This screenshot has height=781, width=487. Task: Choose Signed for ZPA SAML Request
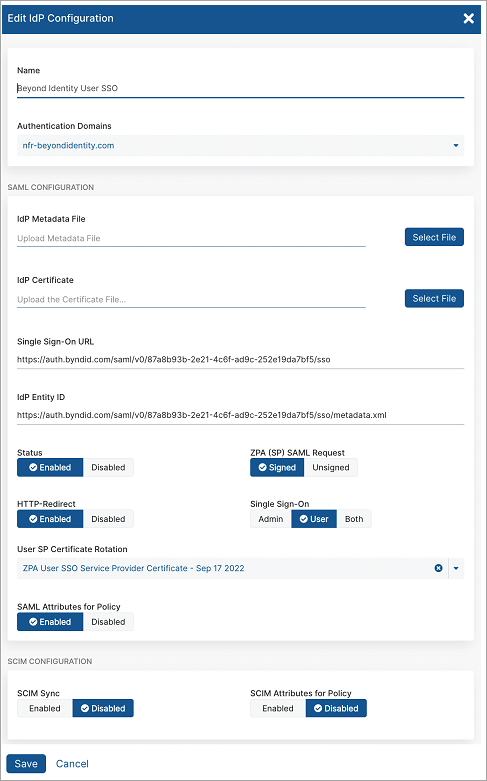coord(277,467)
